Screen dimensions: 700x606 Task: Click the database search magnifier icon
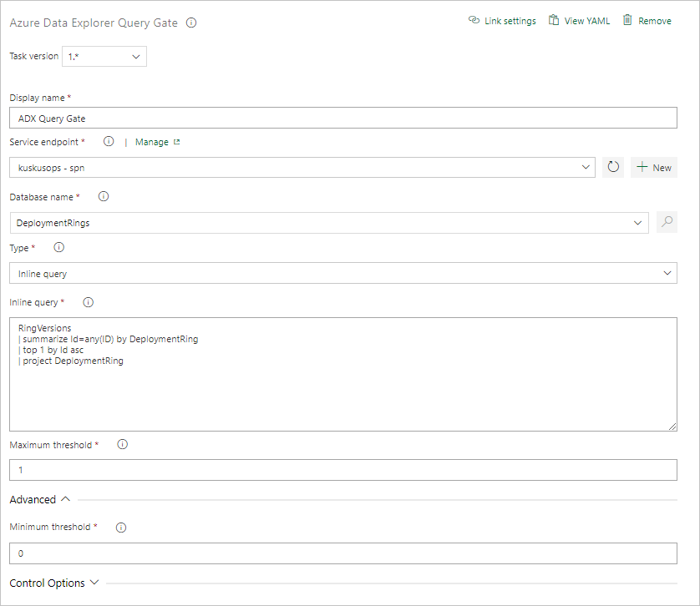coord(667,222)
